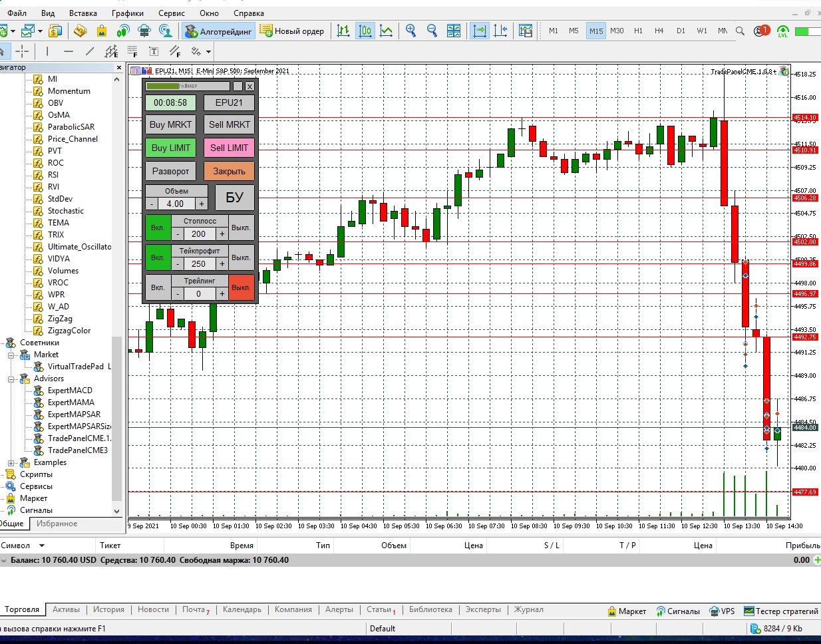Toggle candlestick chart mode

pos(365,31)
